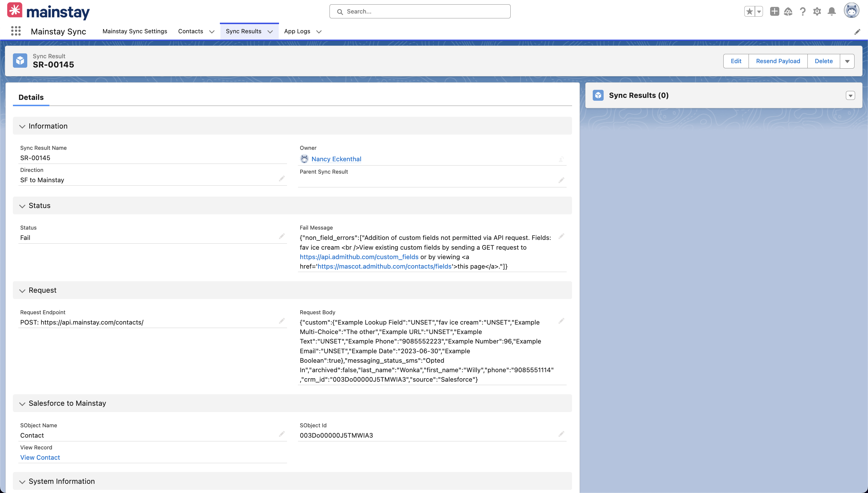The image size is (868, 493).
Task: Open the Setup gear icon
Action: pyautogui.click(x=817, y=11)
